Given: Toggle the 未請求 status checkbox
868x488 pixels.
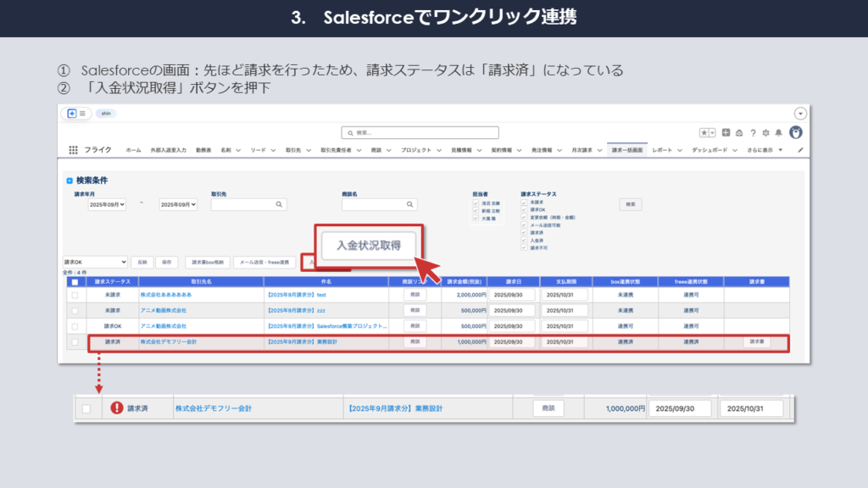Looking at the screenshot, I should (525, 202).
